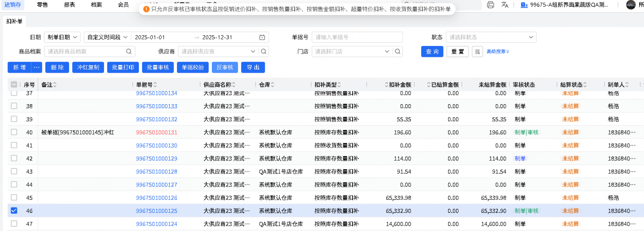Check the row 47 checkbox
The image size is (644, 231).
click(x=14, y=224)
